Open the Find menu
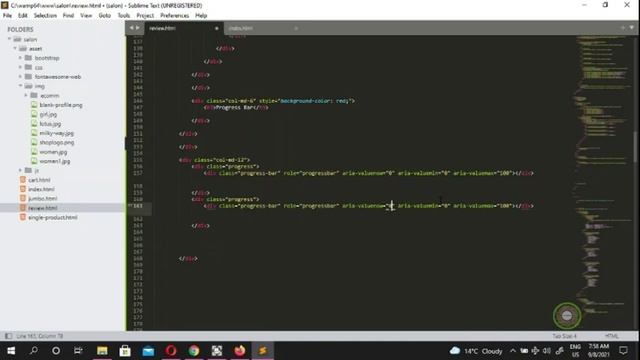Viewport: 640px width, 360px height. [x=68, y=16]
